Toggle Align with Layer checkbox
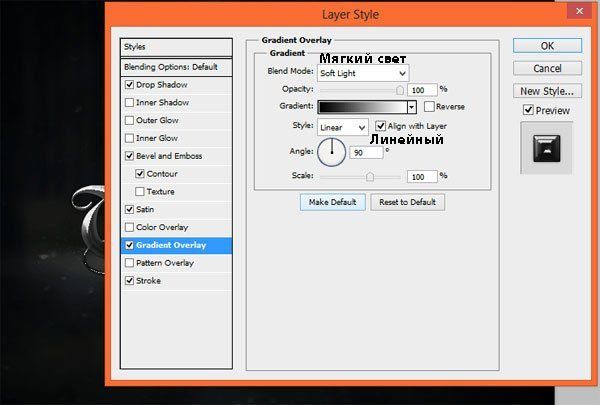Viewport: 600px width, 405px height. click(x=380, y=126)
